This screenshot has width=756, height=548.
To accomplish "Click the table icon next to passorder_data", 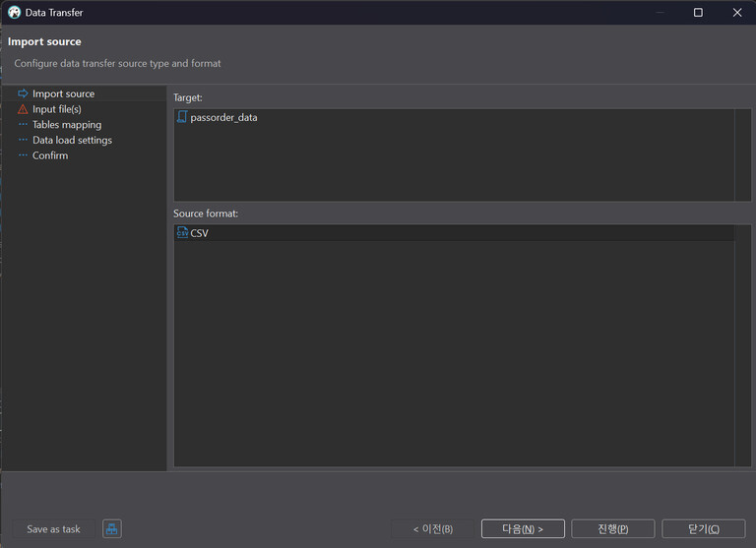I will click(182, 117).
